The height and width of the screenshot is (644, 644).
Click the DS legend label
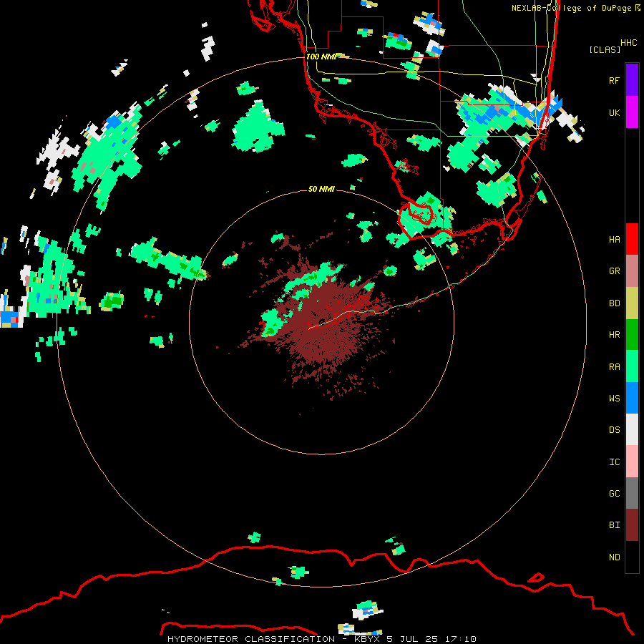(x=614, y=429)
